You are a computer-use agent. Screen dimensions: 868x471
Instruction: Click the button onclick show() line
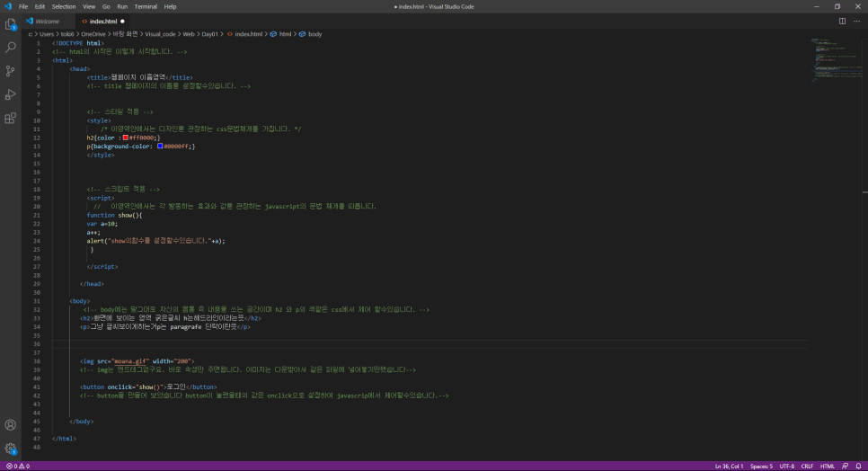(x=148, y=387)
